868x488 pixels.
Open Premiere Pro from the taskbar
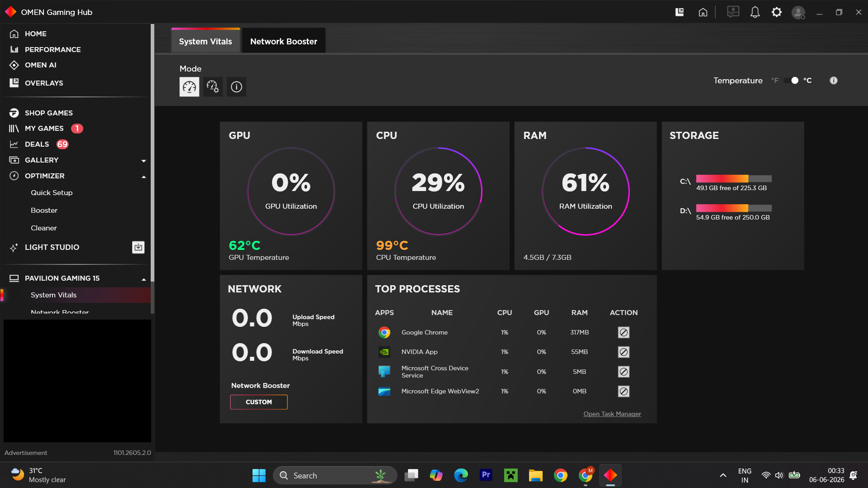point(486,475)
